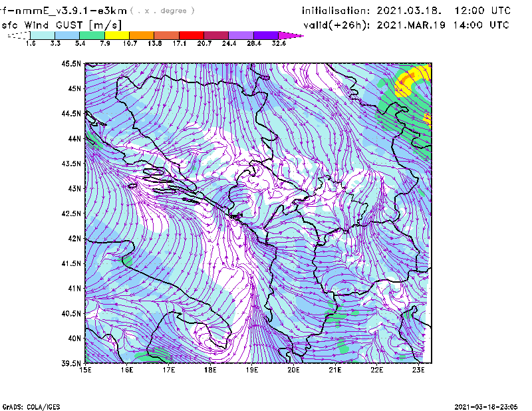Click the timestamp '2021-03-18-23:05'

point(486,407)
